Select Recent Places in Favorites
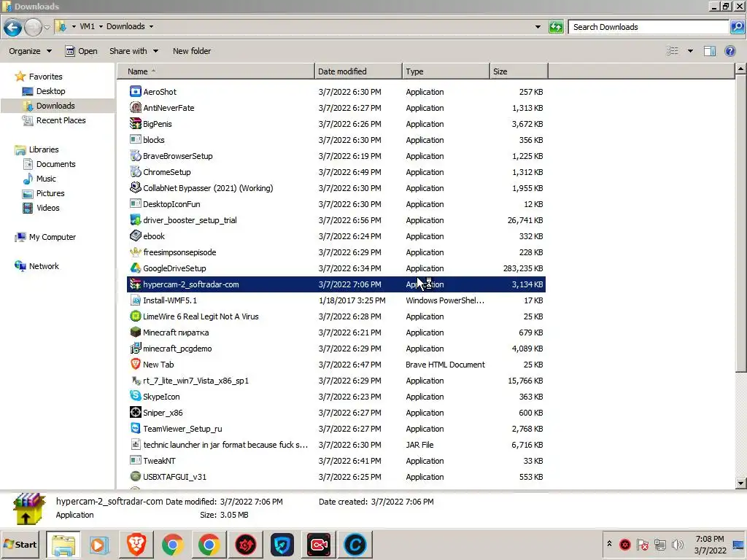747x560 pixels. click(61, 120)
